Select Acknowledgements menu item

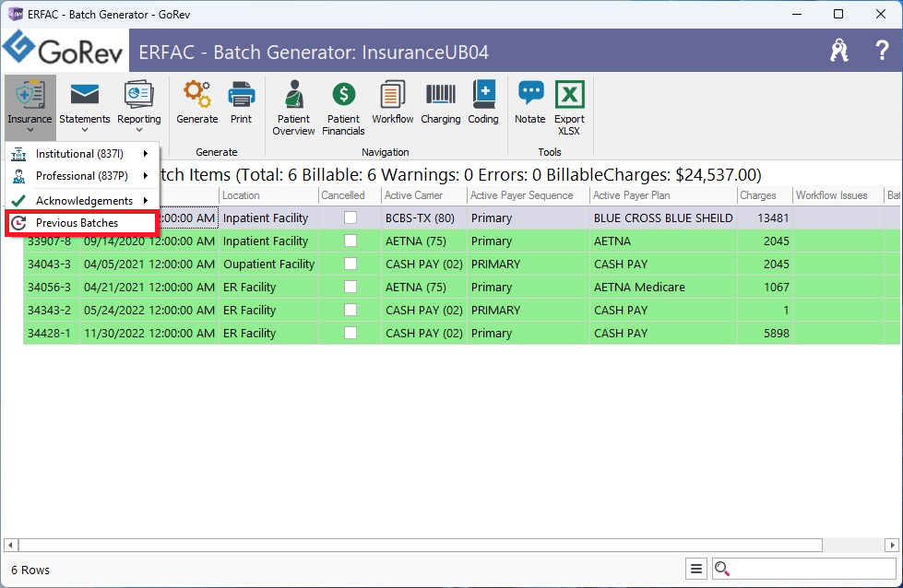(x=82, y=200)
